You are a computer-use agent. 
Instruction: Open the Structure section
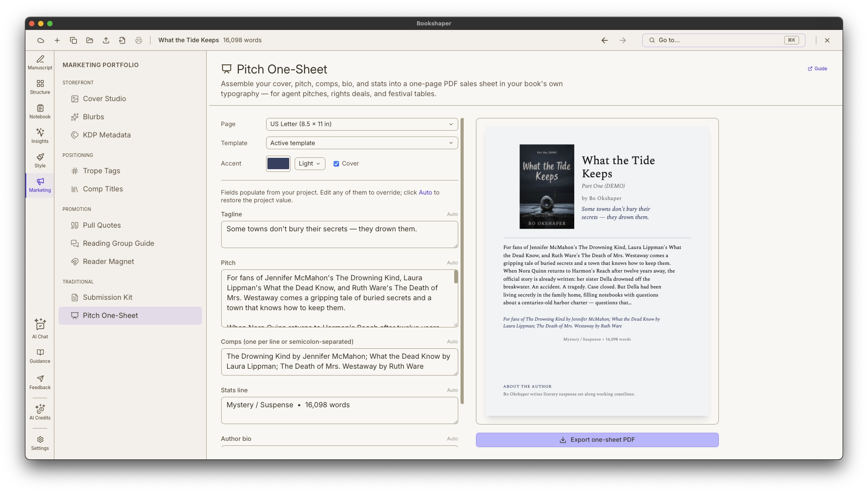pyautogui.click(x=40, y=87)
